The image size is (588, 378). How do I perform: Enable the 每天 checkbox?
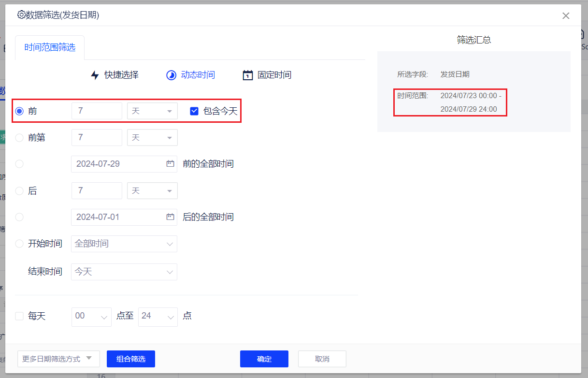click(x=19, y=316)
